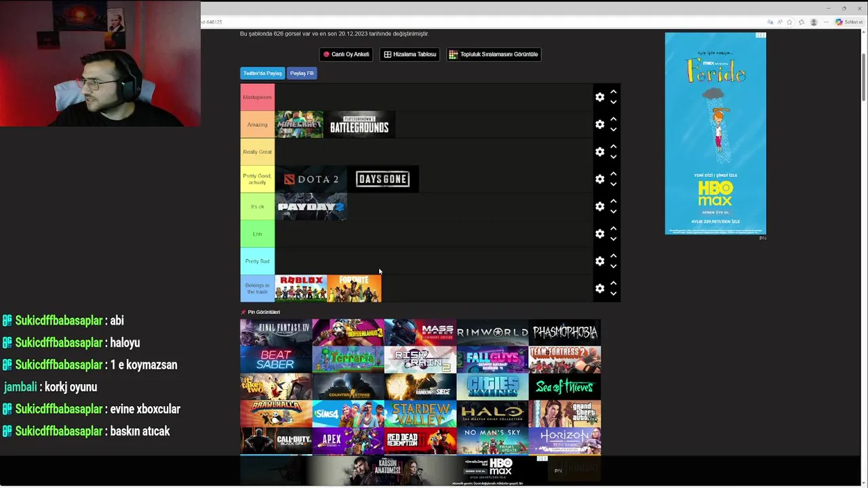868x488 pixels.
Task: Pick Horizon Zero Dawn thumbnail
Action: [565, 441]
